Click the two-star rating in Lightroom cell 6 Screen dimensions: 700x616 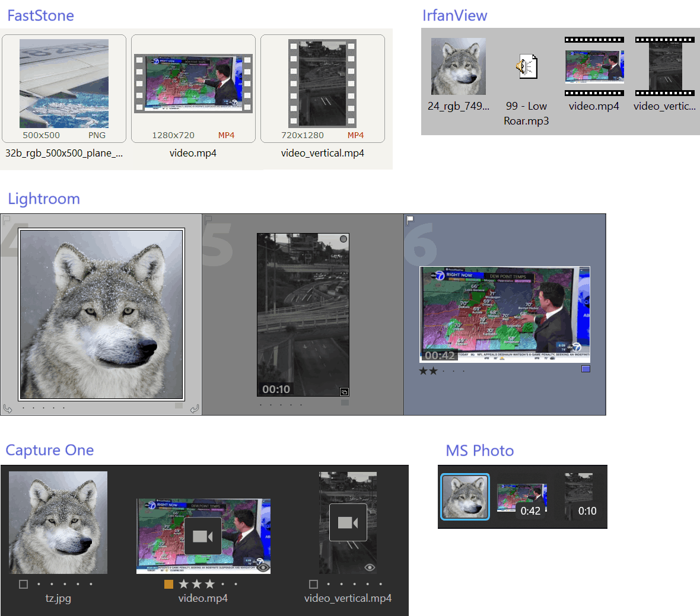pos(428,371)
